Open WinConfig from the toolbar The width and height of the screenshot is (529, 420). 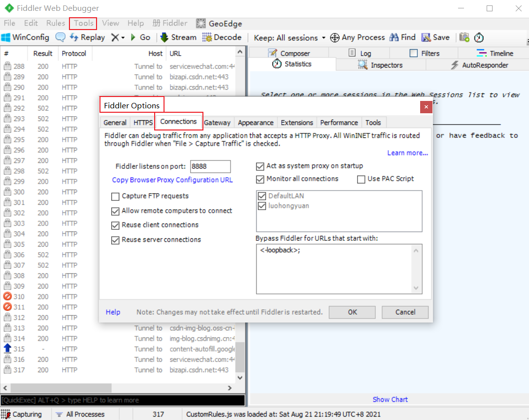click(25, 37)
